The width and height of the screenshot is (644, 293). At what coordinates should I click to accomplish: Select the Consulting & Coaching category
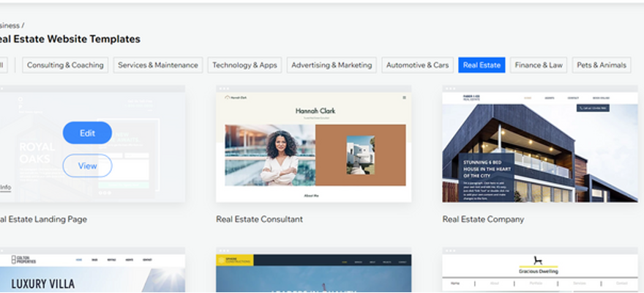(x=65, y=65)
